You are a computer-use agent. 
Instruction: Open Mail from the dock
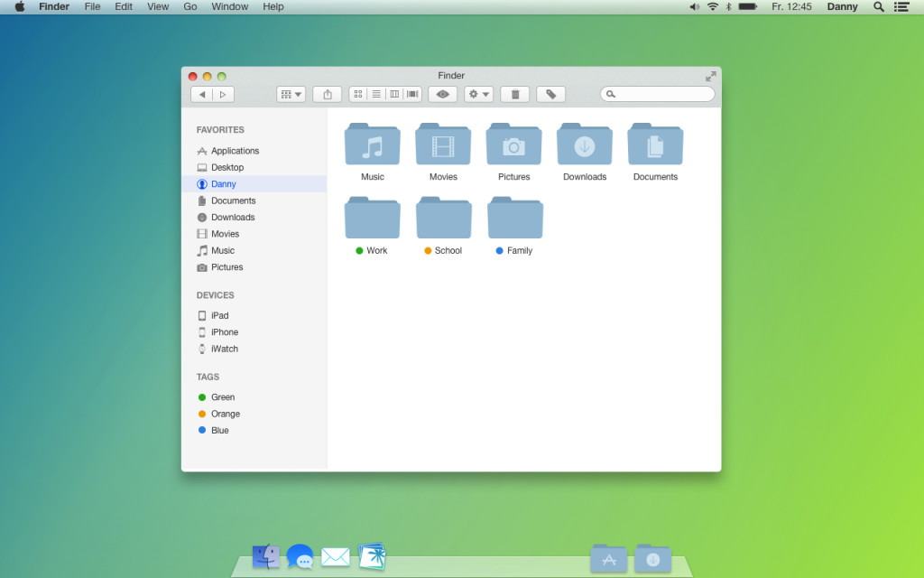[335, 556]
